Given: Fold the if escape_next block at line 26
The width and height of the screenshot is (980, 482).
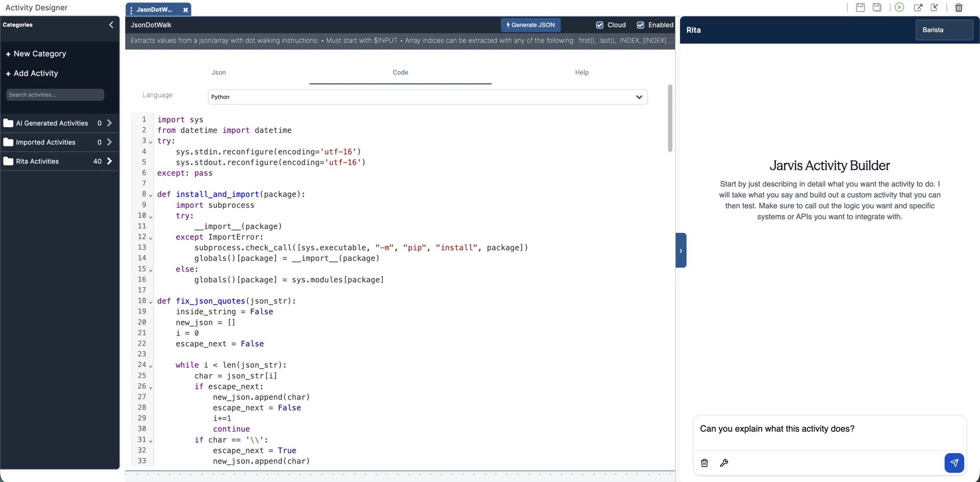Looking at the screenshot, I should [151, 388].
